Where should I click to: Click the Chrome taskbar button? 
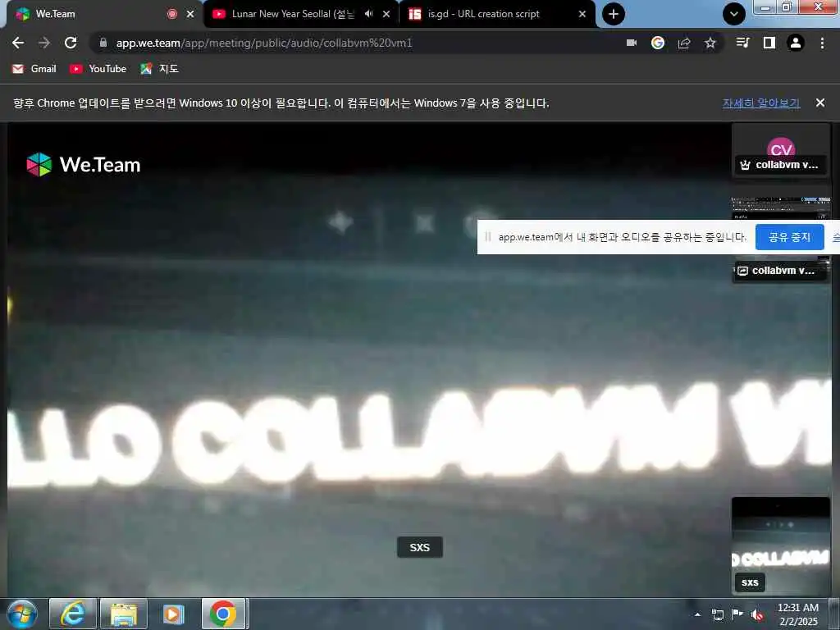click(223, 614)
